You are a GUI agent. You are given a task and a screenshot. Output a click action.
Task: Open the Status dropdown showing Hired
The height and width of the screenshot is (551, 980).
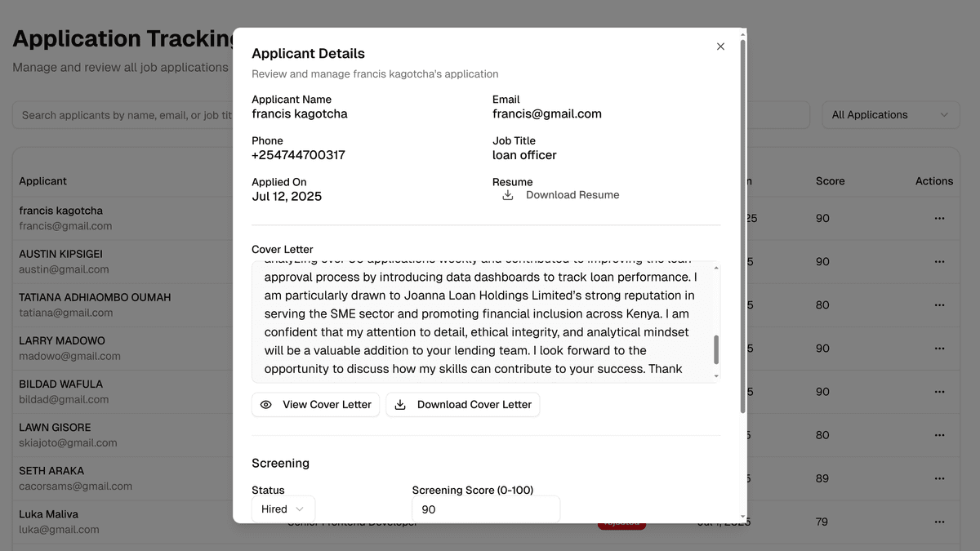(283, 509)
